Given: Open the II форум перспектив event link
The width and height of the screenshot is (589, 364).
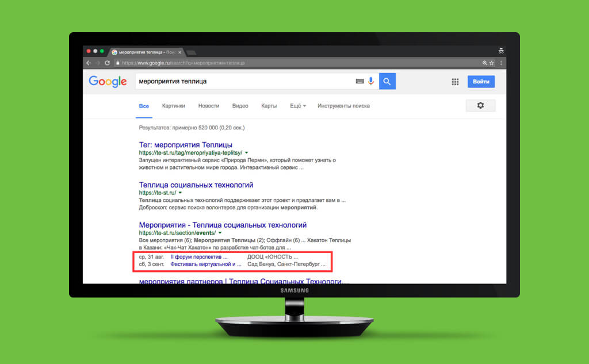Looking at the screenshot, I should [198, 257].
